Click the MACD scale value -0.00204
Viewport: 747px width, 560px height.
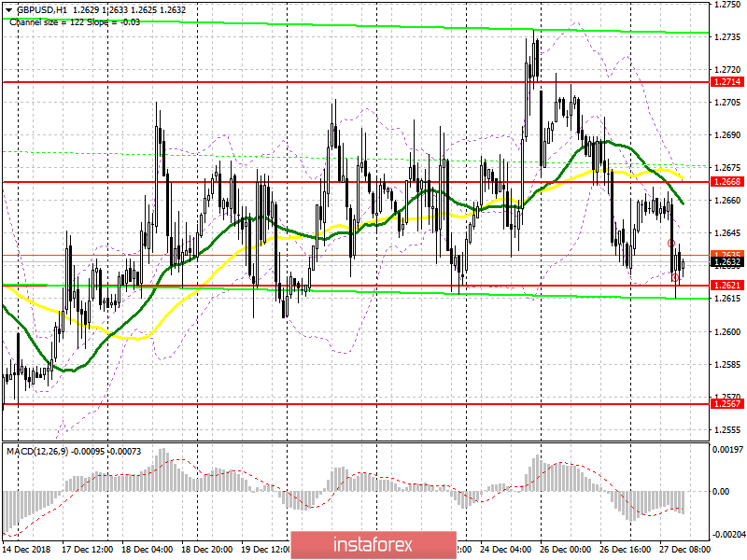point(727,535)
